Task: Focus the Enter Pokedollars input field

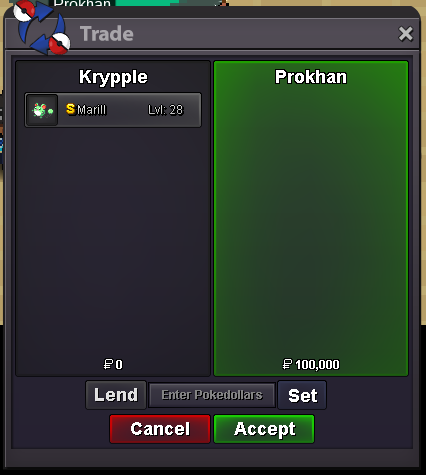Action: click(212, 395)
